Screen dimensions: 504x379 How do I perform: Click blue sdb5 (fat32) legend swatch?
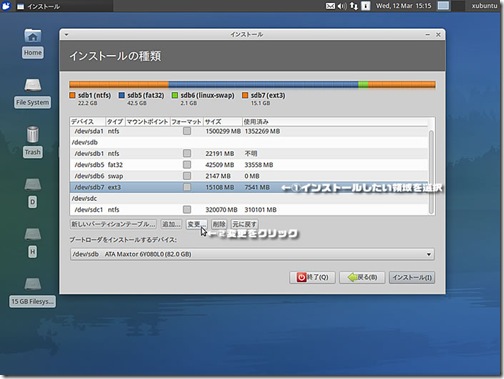(122, 95)
